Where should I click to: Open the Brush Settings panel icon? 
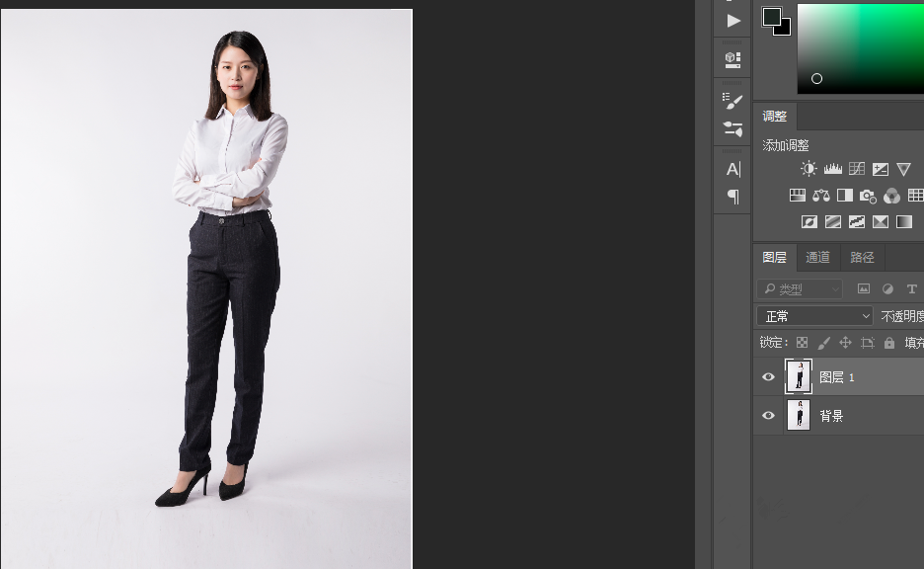click(732, 101)
